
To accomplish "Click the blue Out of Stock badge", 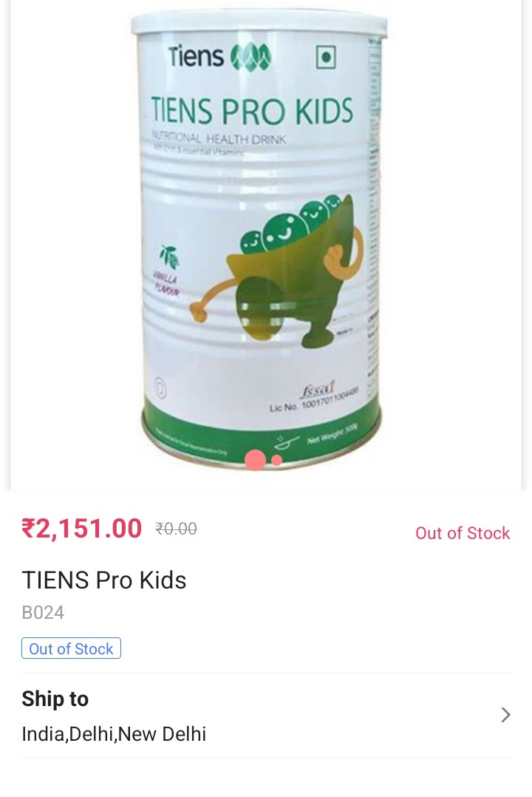I will point(71,648).
